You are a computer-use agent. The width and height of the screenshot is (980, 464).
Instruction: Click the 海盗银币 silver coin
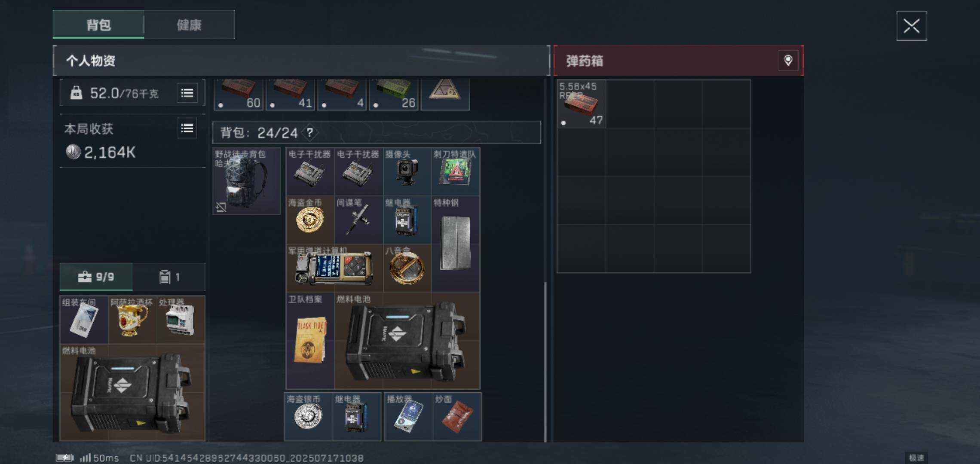click(308, 416)
